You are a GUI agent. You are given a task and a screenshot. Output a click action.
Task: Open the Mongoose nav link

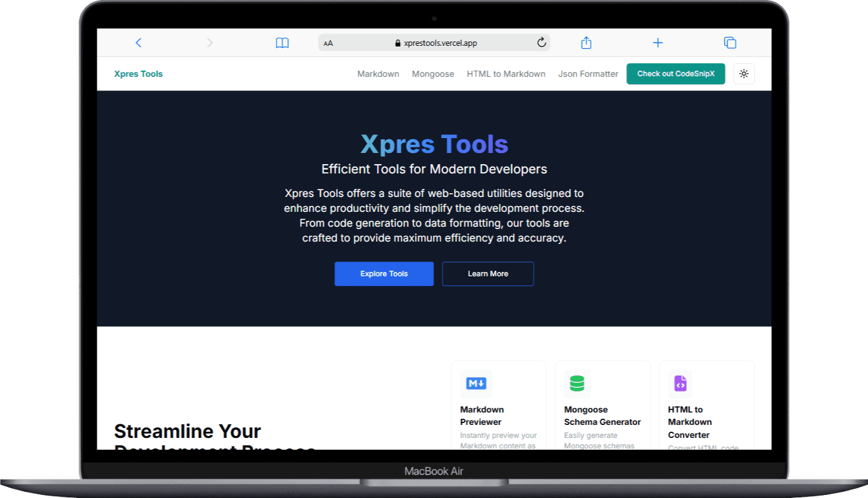click(433, 74)
